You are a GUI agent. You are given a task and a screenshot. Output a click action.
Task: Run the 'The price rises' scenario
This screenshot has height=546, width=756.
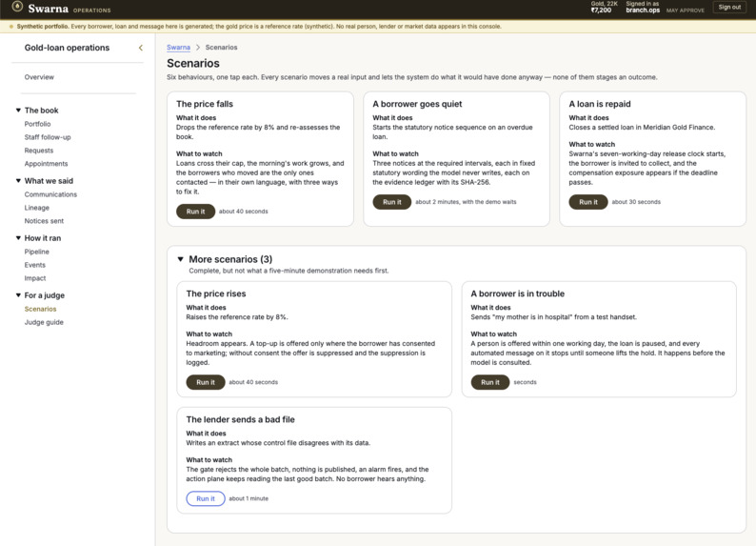click(206, 382)
